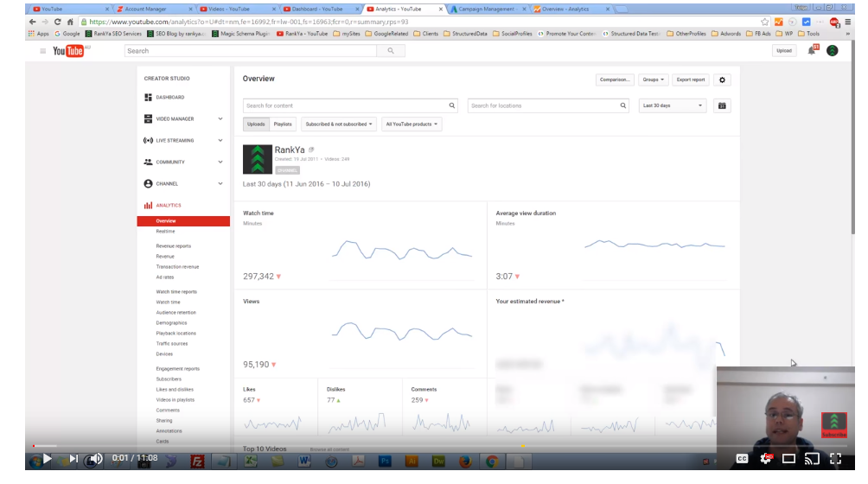Viewport: 868px width, 484px height.
Task: Open Likes and dislikes report
Action: click(175, 390)
